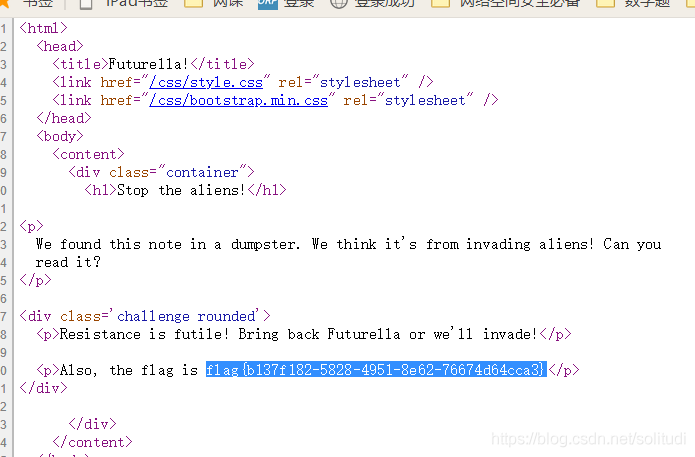This screenshot has width=695, height=457.
Task: Click the 'read it?' text
Action: click(68, 262)
